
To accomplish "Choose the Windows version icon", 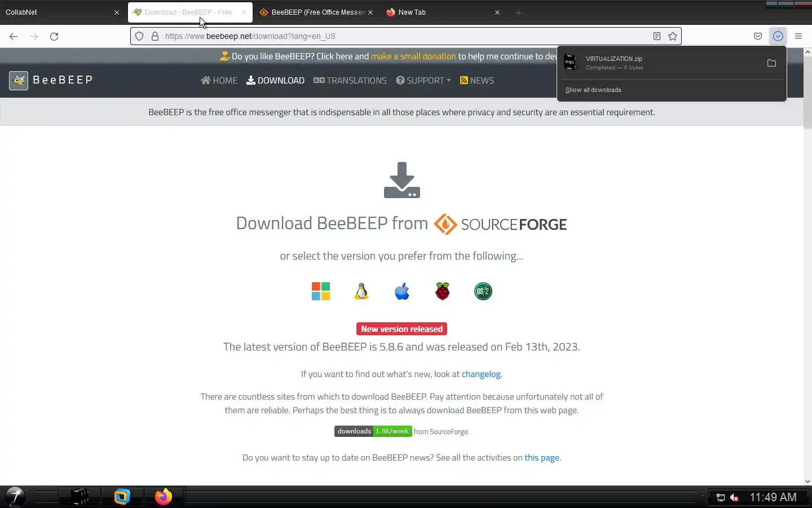I will tap(321, 291).
